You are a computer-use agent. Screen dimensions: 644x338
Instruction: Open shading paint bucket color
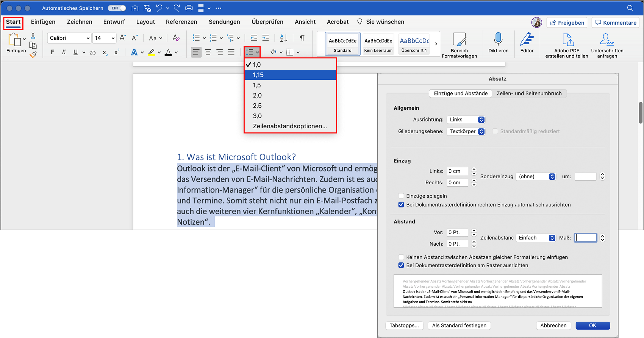pos(273,52)
